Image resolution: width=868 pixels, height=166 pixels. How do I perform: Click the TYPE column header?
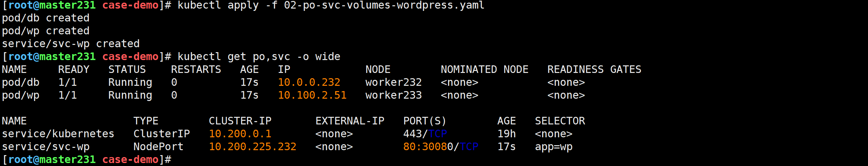coord(146,121)
